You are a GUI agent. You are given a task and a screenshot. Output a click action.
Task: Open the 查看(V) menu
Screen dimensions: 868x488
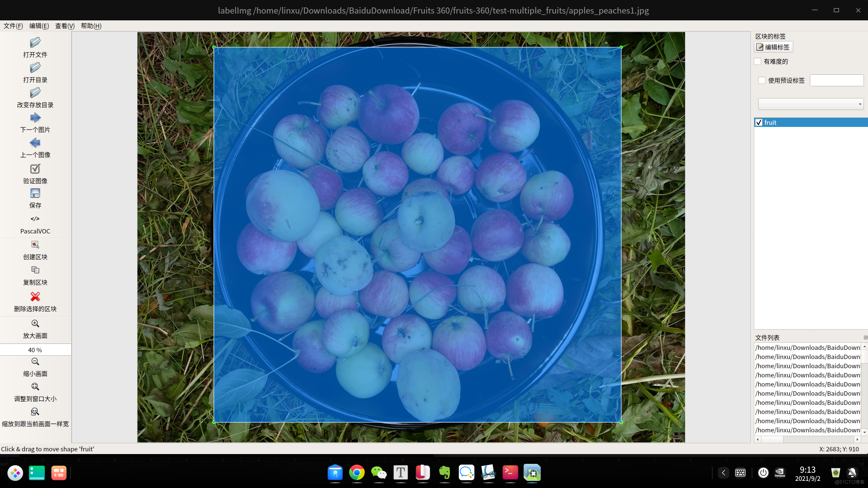(65, 26)
